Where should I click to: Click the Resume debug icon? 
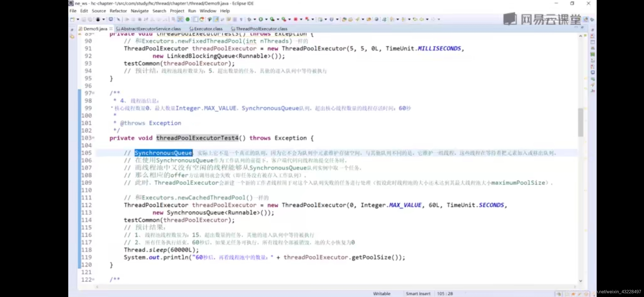[127, 19]
